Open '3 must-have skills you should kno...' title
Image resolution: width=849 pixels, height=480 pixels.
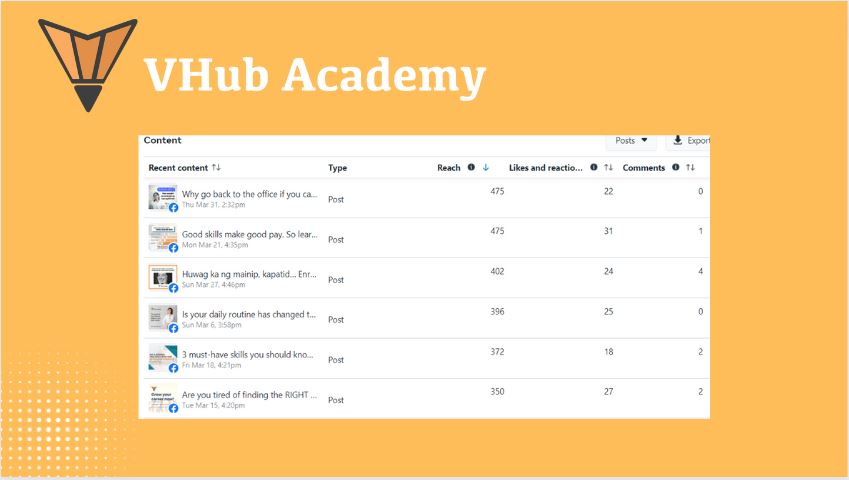coord(247,354)
